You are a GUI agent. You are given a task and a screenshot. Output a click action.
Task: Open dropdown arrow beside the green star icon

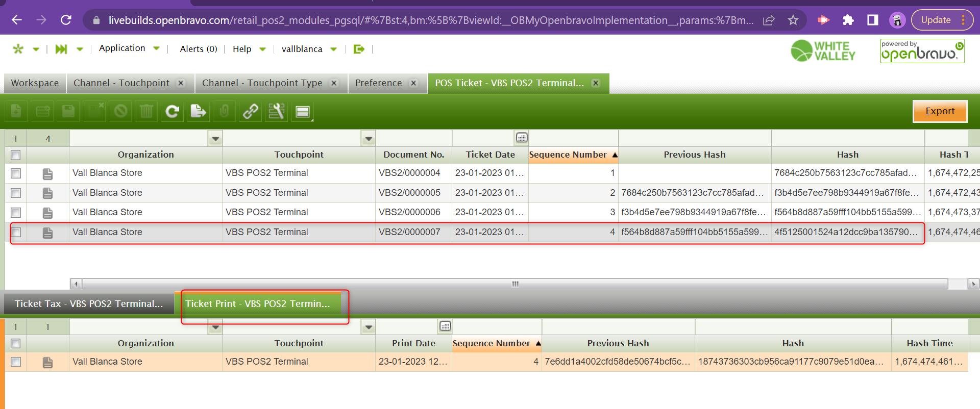(36, 49)
